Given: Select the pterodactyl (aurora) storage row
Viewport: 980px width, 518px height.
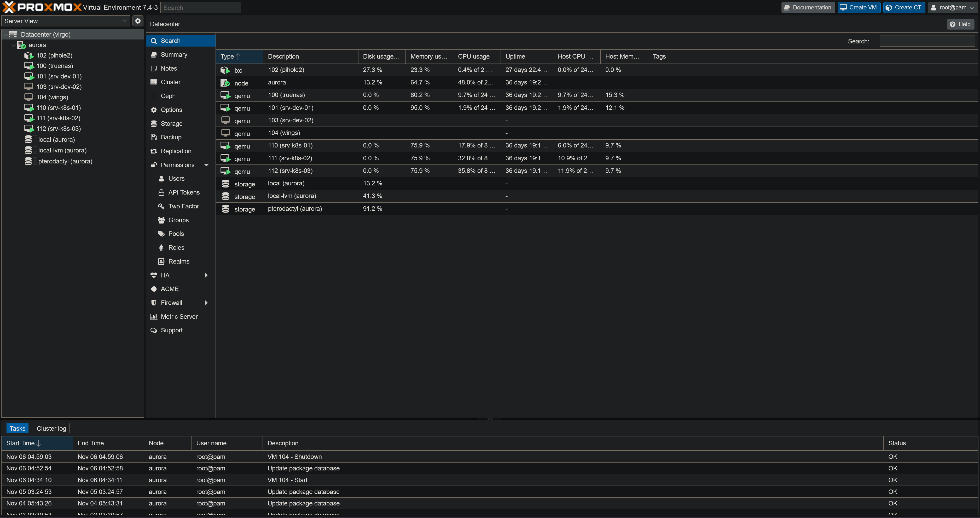Looking at the screenshot, I should pyautogui.click(x=596, y=209).
